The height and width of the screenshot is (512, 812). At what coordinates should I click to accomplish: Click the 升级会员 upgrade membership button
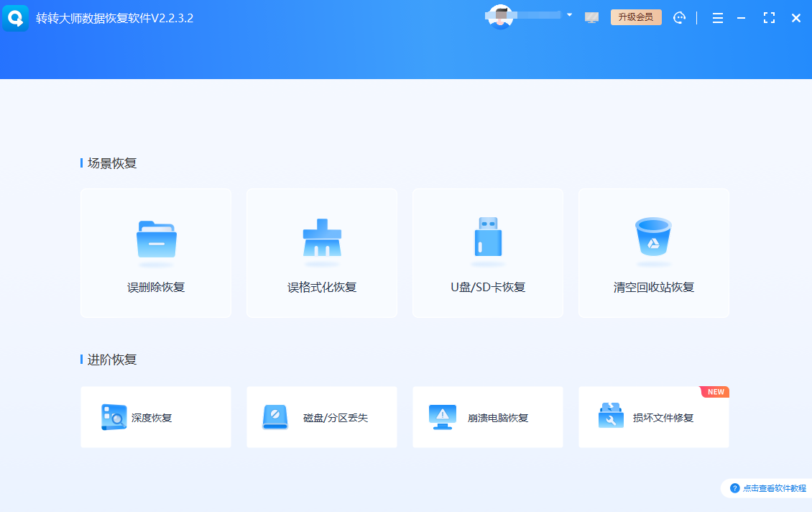pos(636,17)
